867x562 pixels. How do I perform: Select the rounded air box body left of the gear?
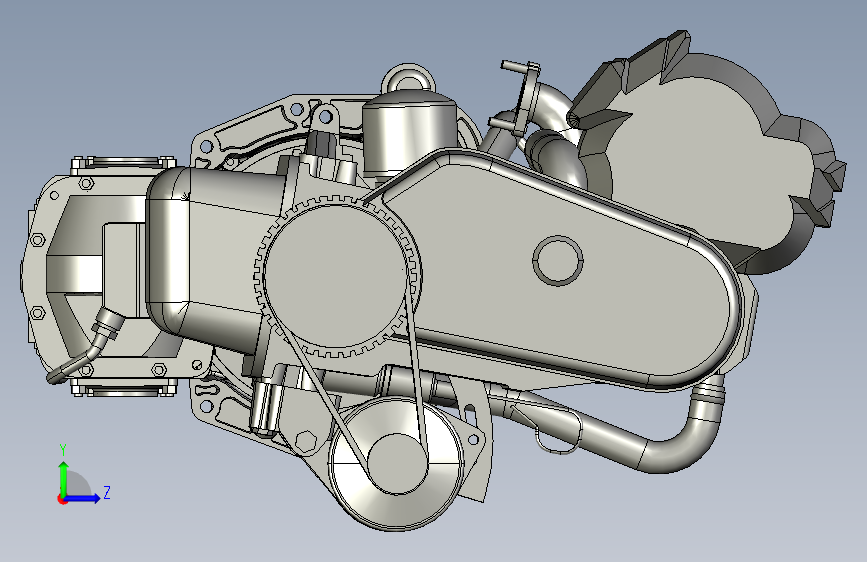(x=216, y=254)
